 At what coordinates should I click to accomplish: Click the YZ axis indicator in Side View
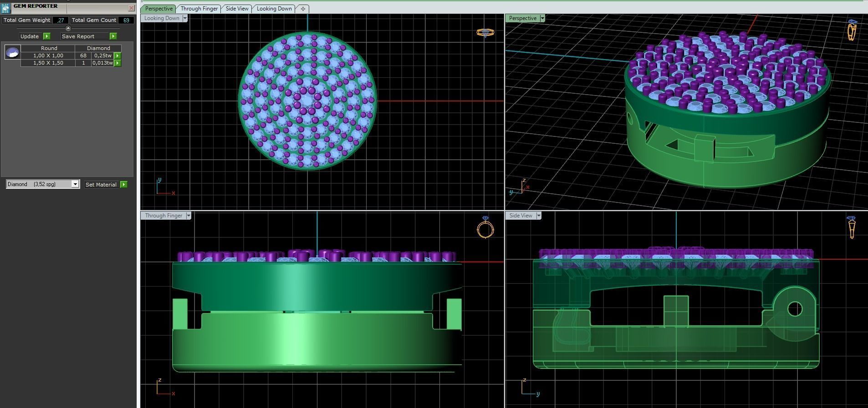(x=531, y=387)
